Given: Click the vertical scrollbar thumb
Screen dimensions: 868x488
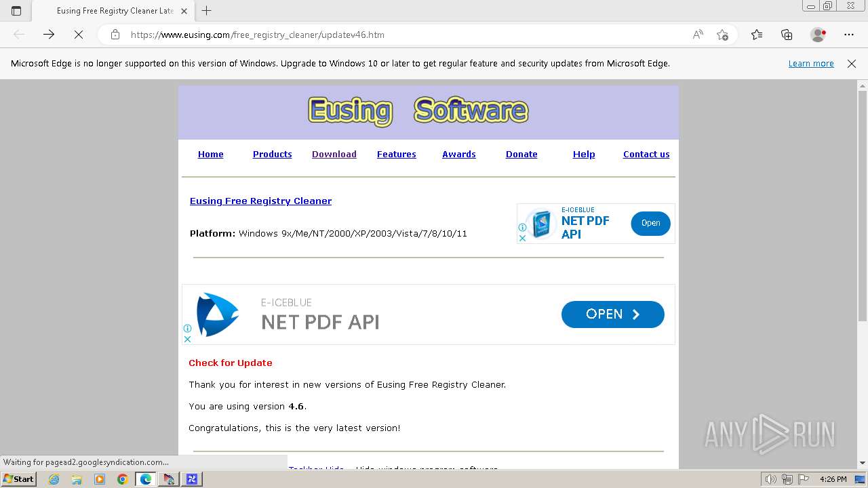Looking at the screenshot, I should click(863, 205).
